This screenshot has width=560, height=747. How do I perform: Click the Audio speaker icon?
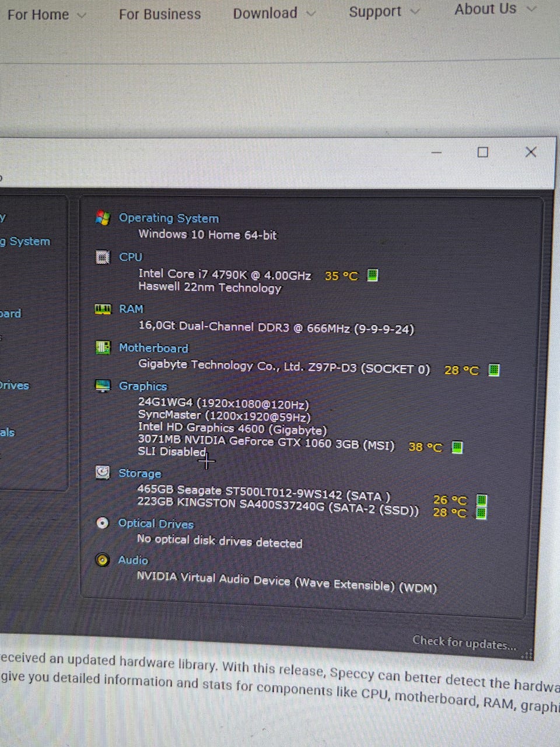click(103, 560)
